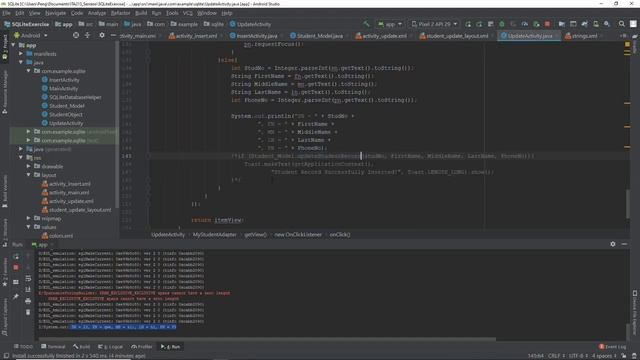Click the Apply Changes and Restart Activity icon
Screen dimensions: 640x360
point(479,24)
